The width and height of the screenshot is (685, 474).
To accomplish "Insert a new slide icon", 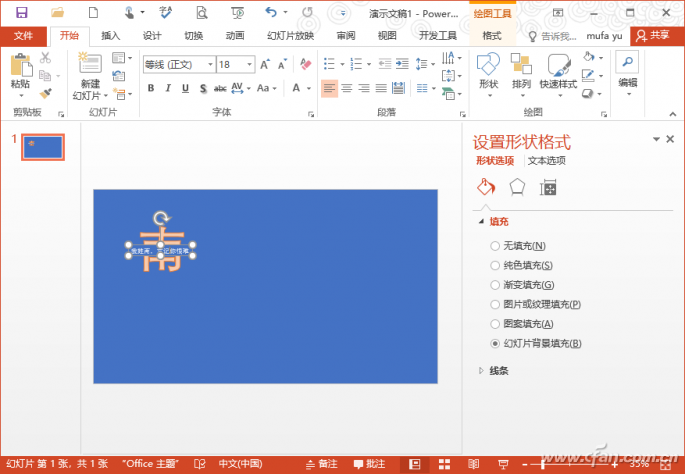I will tap(90, 63).
